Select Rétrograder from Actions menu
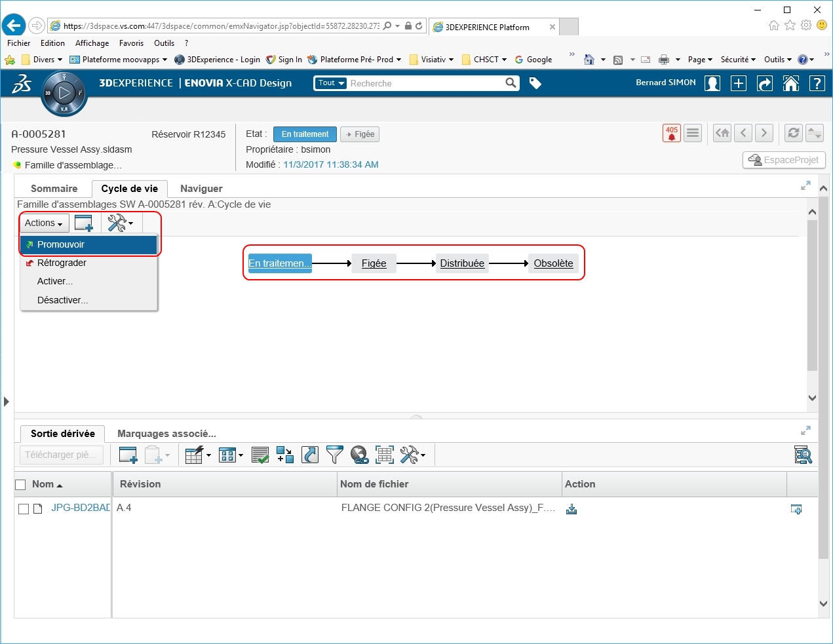833x644 pixels. tap(88, 263)
